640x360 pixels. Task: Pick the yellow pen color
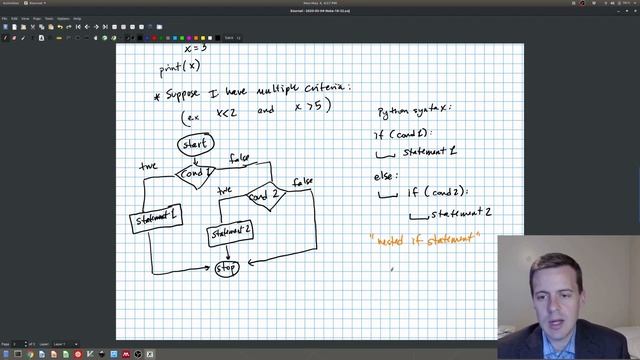pyautogui.click(x=203, y=38)
